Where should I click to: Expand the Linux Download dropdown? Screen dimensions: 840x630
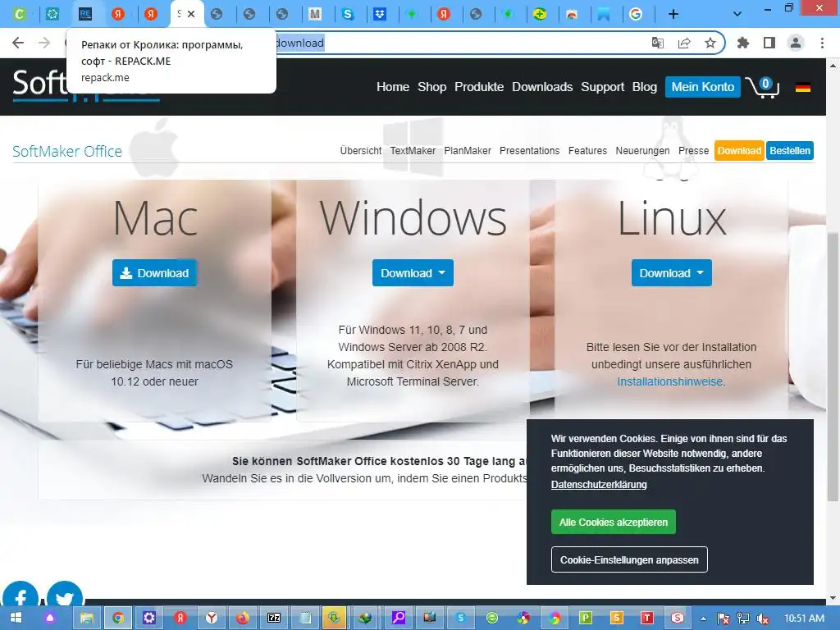tap(672, 273)
